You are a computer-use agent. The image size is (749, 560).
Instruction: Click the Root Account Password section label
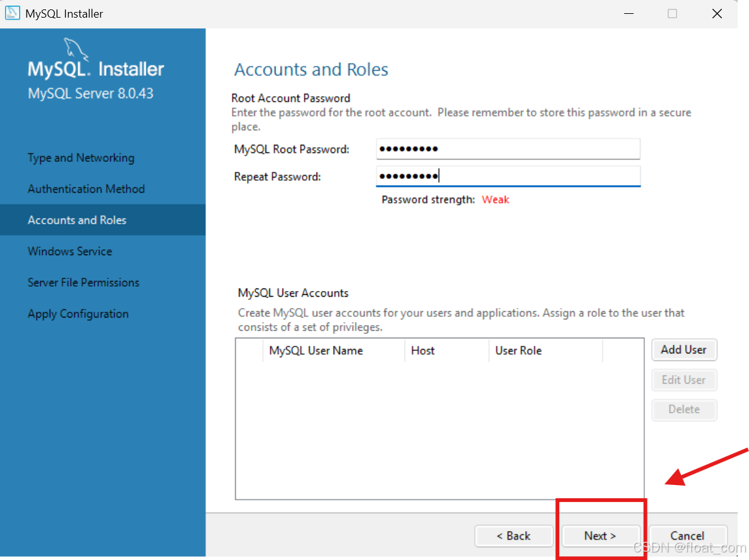click(x=291, y=98)
